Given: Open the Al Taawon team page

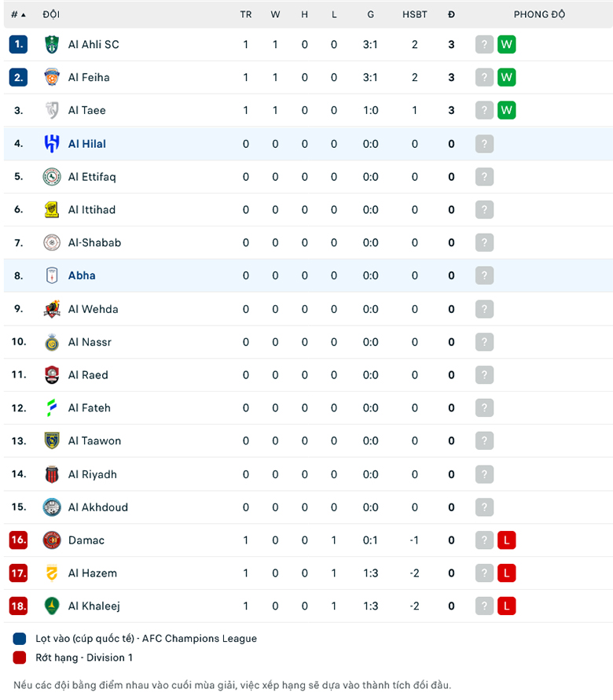Looking at the screenshot, I should (94, 441).
